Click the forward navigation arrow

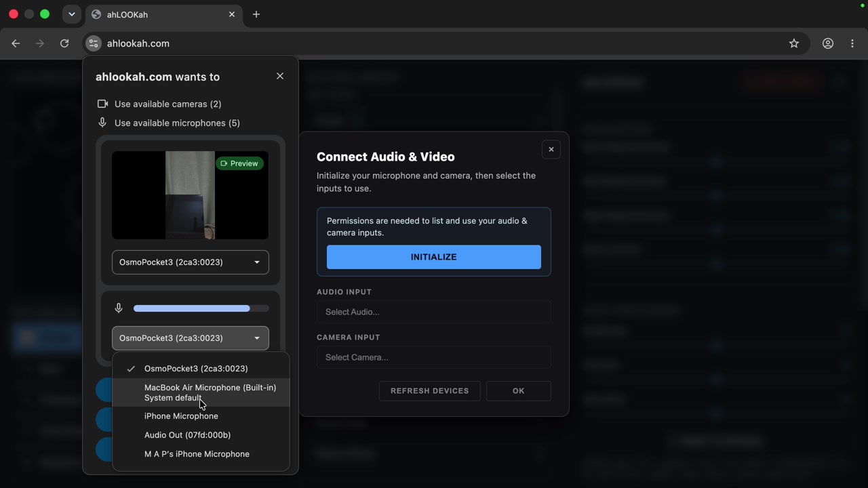coord(40,43)
